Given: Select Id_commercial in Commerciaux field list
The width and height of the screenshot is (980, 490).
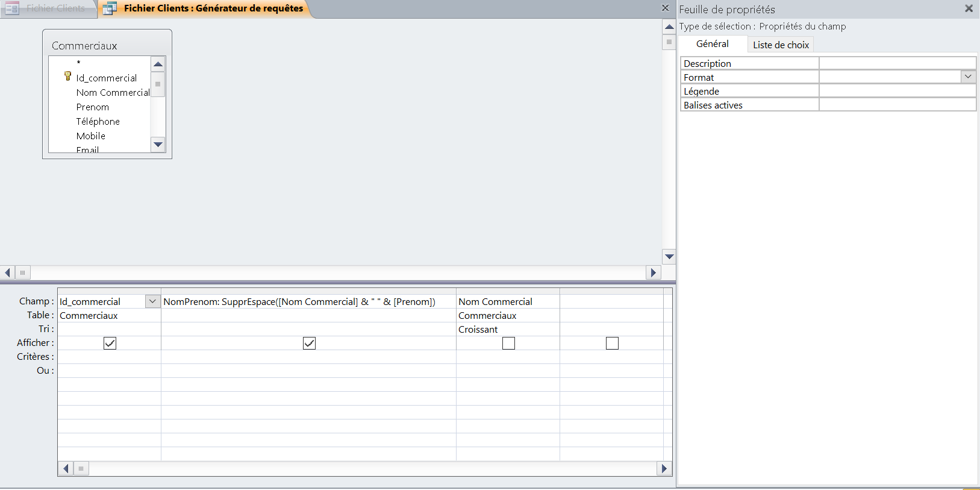Looking at the screenshot, I should (107, 78).
